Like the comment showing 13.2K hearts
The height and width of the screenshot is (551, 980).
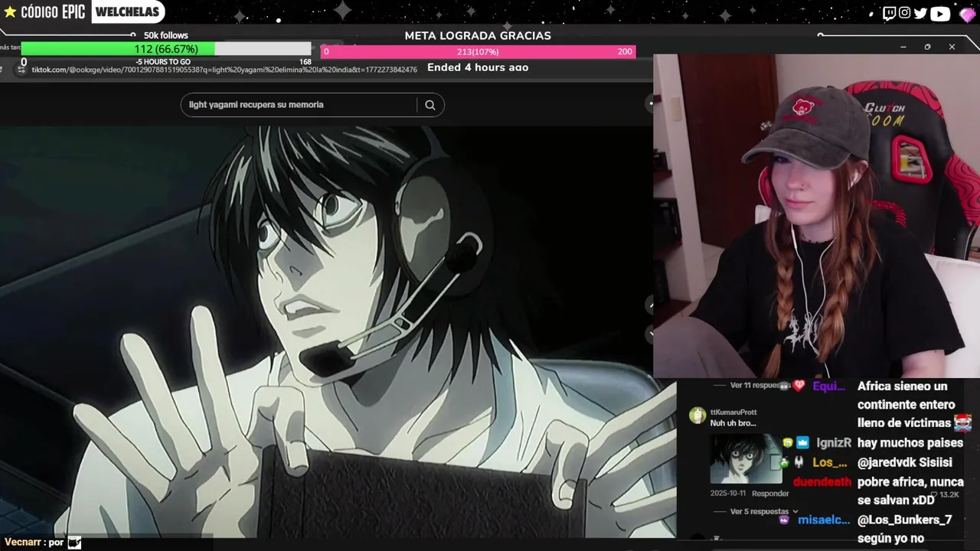coord(935,494)
